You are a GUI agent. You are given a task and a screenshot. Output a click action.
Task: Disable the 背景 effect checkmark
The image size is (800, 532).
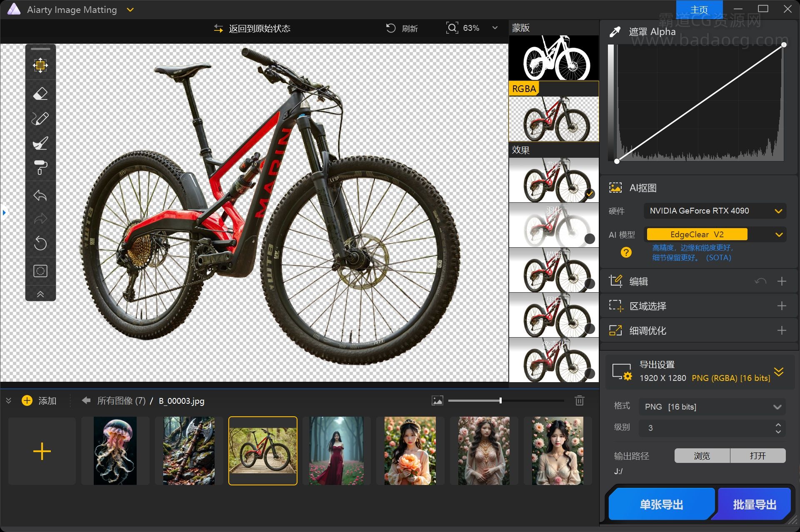[590, 194]
